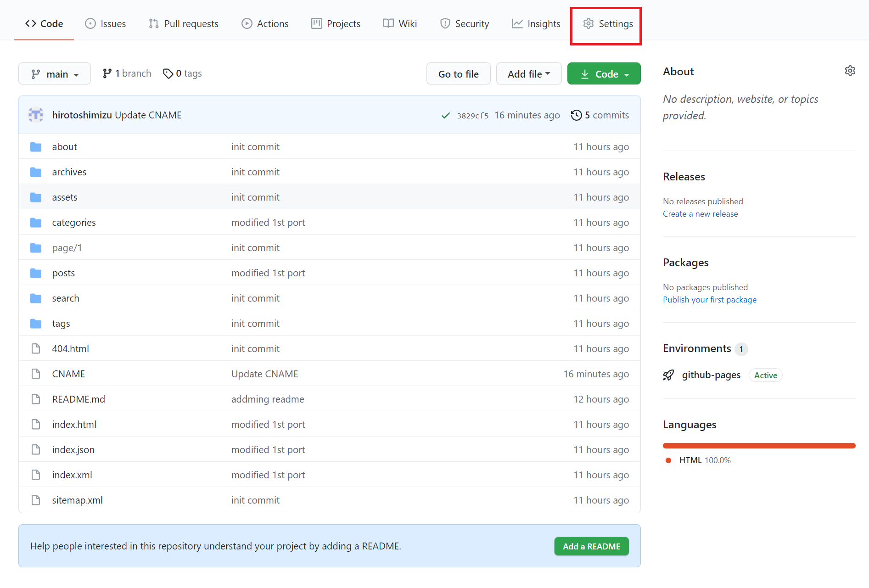This screenshot has width=869, height=588.
Task: Open the Releases heading link
Action: tap(684, 177)
